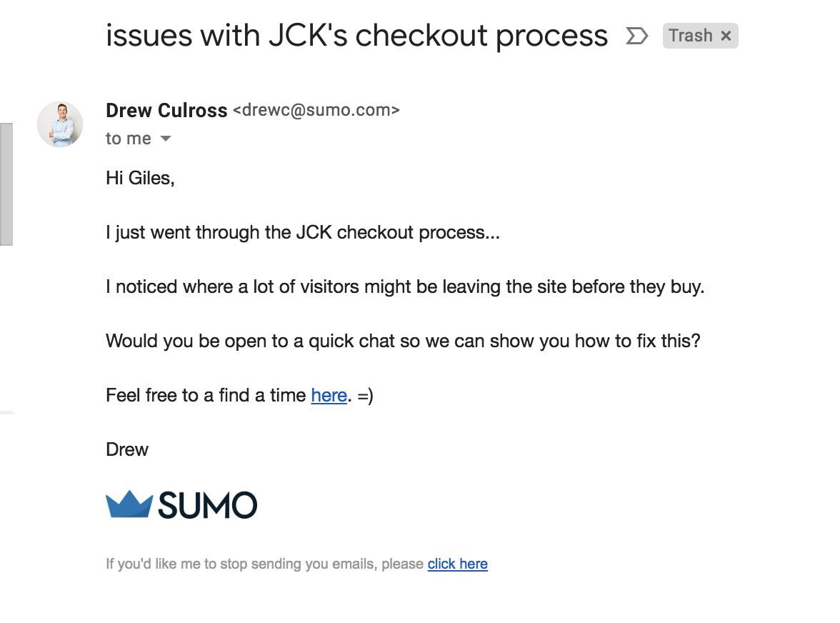Click the blue Sumo crown logo
Viewport: 840px width, 623px height.
129,504
